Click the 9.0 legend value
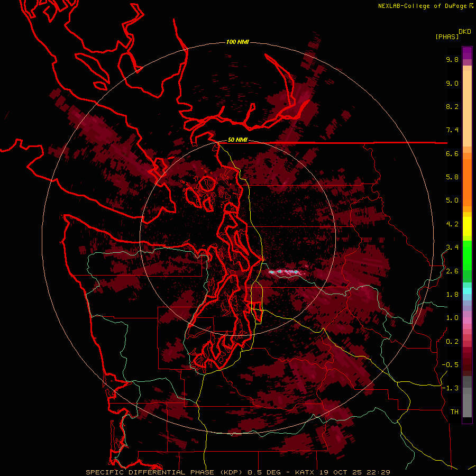The width and height of the screenshot is (476, 476). (x=452, y=83)
